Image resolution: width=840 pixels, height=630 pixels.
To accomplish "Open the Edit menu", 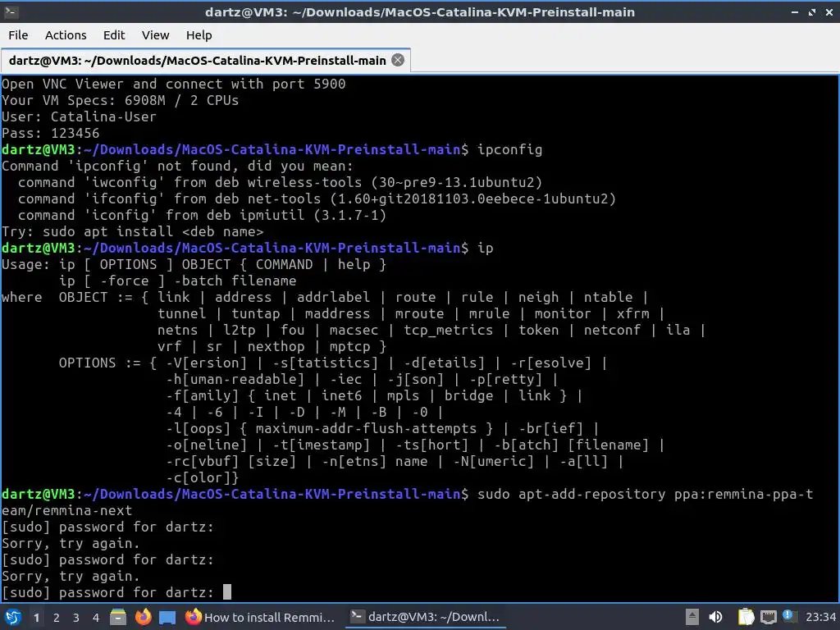I will pos(113,35).
